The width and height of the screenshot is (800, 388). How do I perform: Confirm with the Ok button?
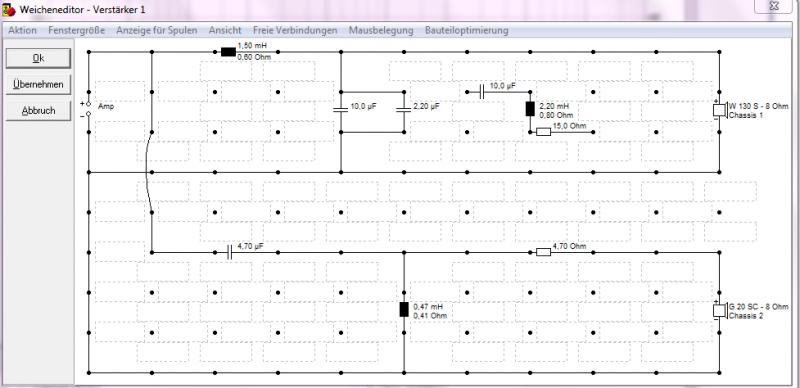(x=38, y=58)
